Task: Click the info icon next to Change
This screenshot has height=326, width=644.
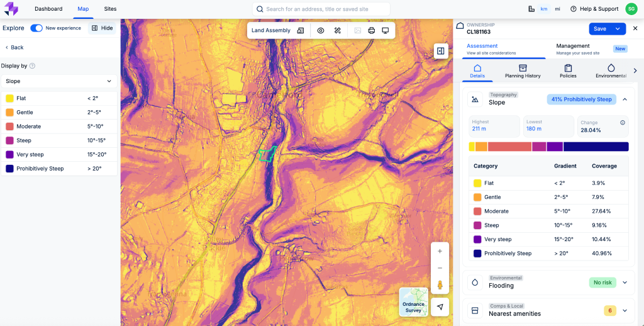Action: click(x=623, y=123)
